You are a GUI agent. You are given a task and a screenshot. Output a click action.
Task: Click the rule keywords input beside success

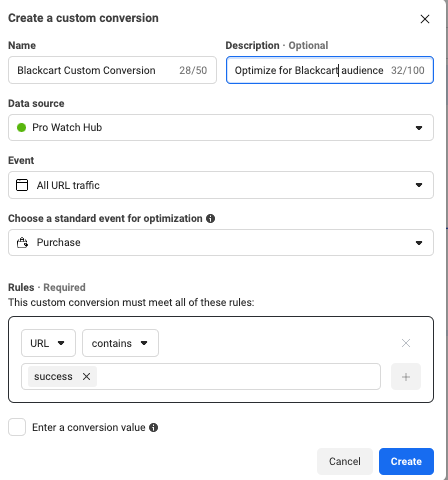[x=238, y=376]
